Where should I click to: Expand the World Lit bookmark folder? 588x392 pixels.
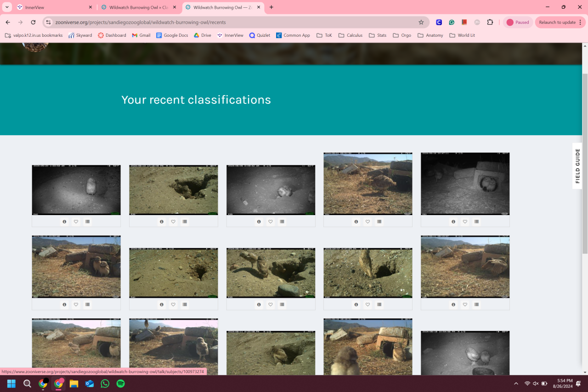[462, 35]
